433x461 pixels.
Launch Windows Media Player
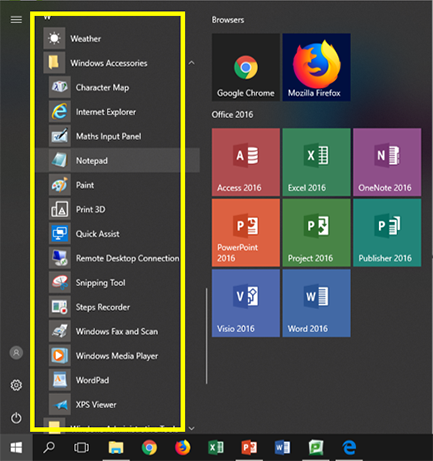click(118, 356)
